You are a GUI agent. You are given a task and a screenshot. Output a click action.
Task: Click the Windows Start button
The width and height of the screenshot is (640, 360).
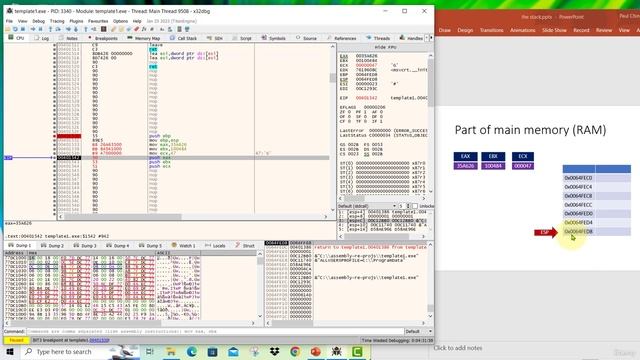(x=10, y=351)
